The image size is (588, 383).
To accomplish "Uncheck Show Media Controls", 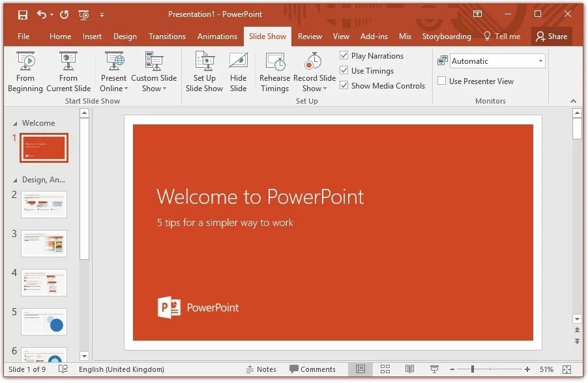I will click(344, 85).
